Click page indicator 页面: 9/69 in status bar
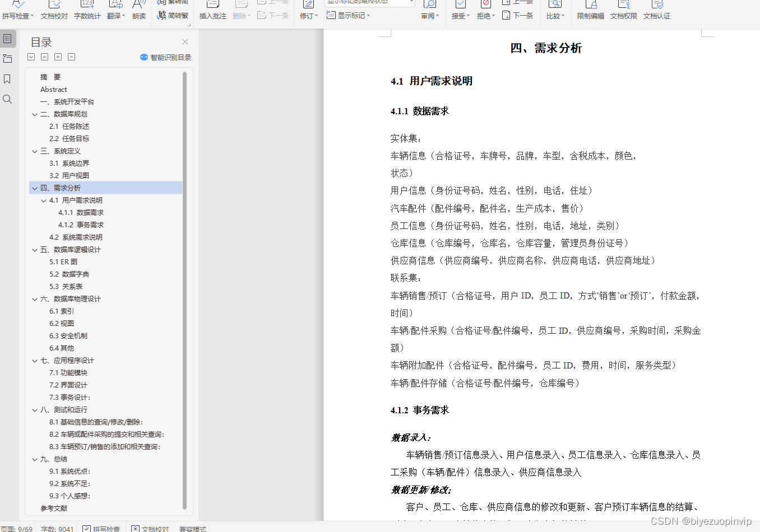Viewport: 760px width, 532px height. 17,529
